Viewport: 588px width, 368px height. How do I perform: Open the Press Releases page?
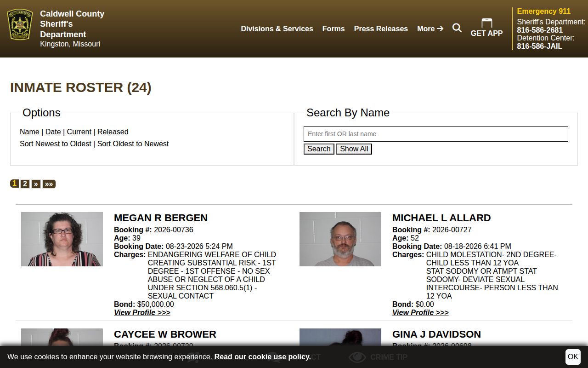pyautogui.click(x=381, y=29)
